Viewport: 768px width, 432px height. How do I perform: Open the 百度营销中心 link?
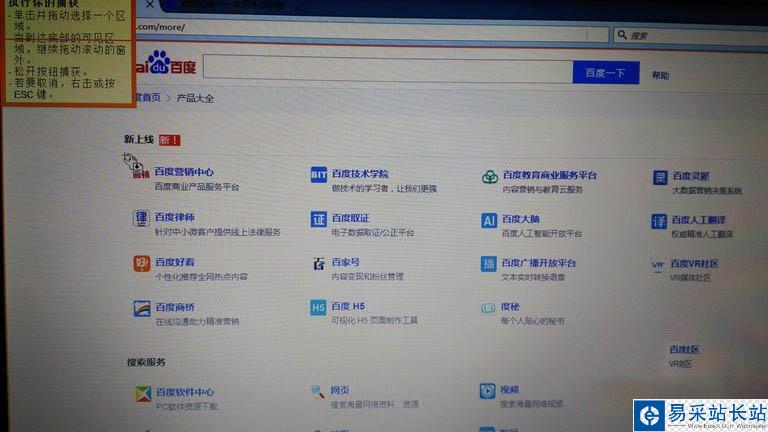184,172
